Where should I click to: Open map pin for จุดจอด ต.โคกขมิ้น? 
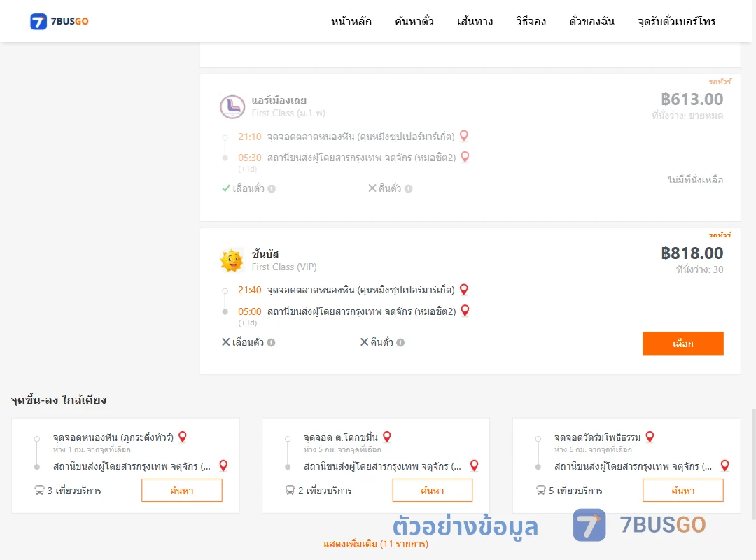pyautogui.click(x=386, y=437)
